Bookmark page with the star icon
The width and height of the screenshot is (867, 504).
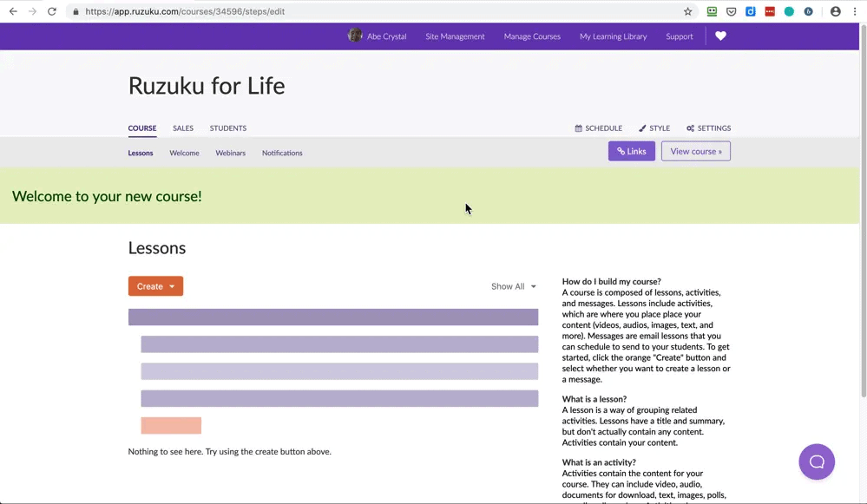[x=687, y=11]
